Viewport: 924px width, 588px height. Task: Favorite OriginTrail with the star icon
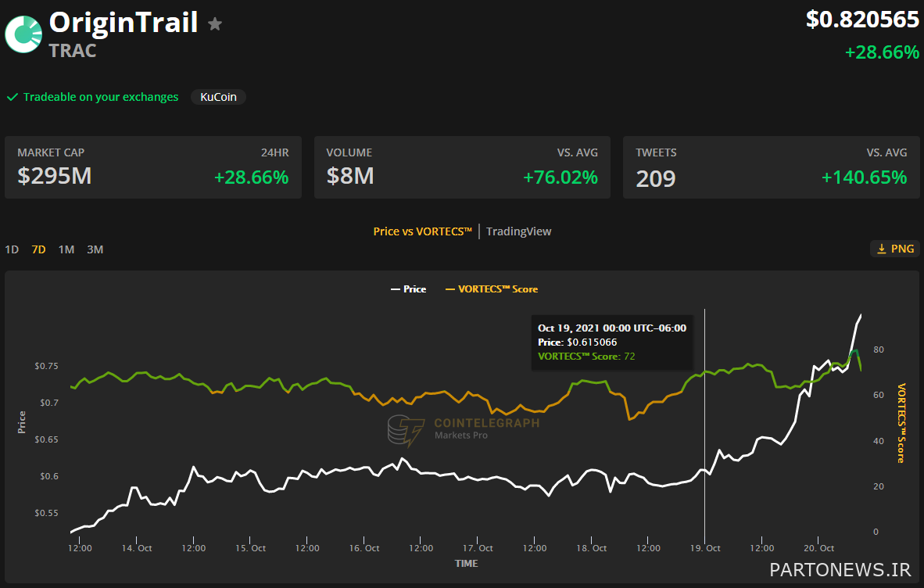[215, 23]
